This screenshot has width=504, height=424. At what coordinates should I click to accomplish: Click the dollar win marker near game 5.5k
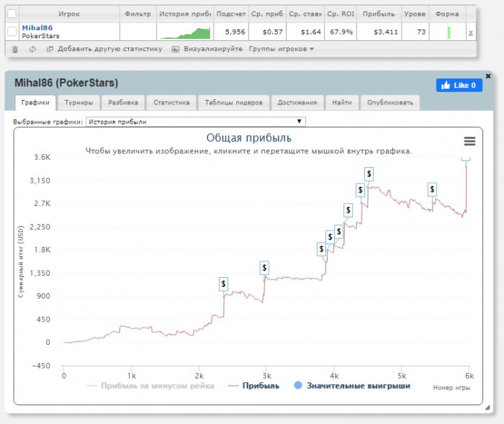[432, 189]
